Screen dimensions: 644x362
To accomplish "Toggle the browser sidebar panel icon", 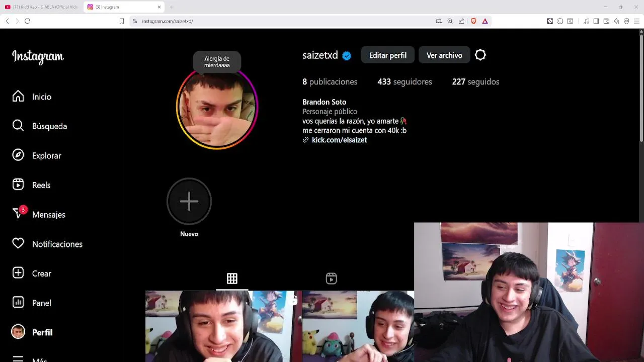I will point(596,21).
